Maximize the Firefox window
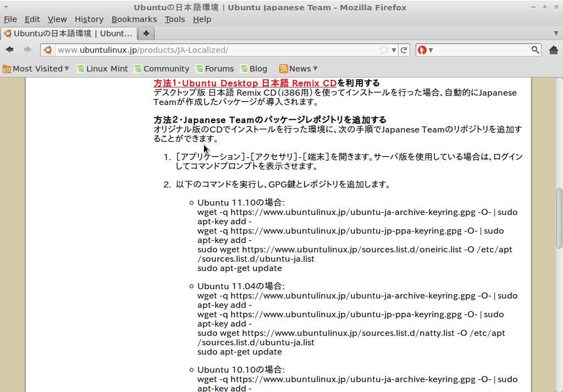 pos(545,7)
